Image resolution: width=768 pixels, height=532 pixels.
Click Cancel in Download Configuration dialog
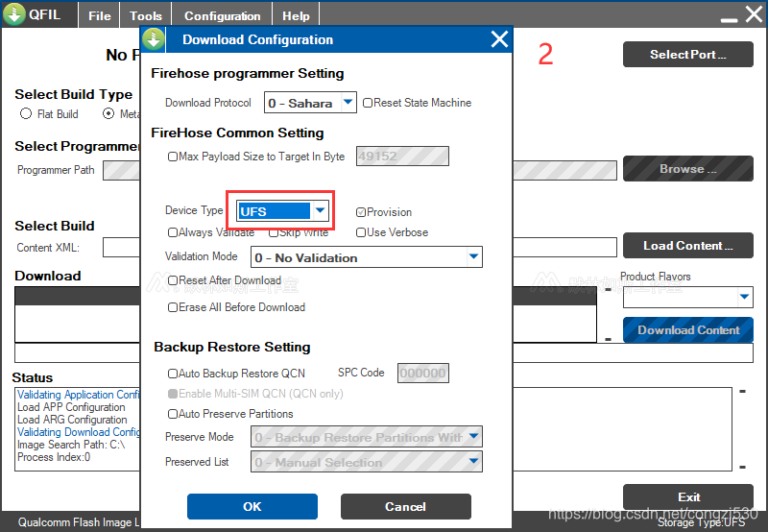coord(405,506)
